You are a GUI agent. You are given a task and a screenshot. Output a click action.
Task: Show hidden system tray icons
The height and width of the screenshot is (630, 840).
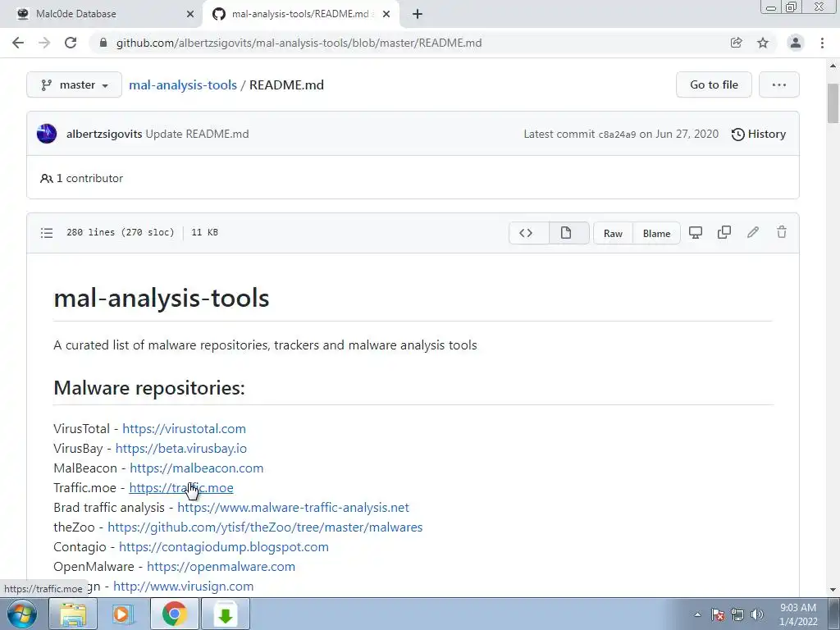[x=697, y=614]
